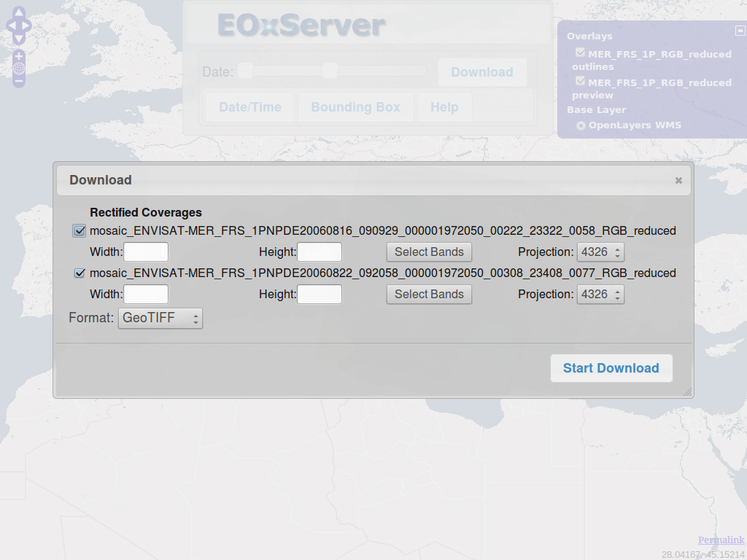Open Projection dropdown for the 20060822 coverage
Screen dimensions: 747x560
point(600,295)
